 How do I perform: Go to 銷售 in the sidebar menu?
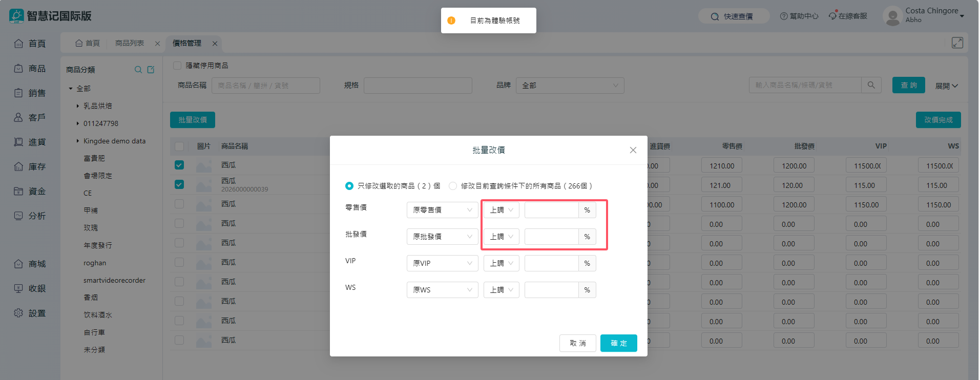30,93
